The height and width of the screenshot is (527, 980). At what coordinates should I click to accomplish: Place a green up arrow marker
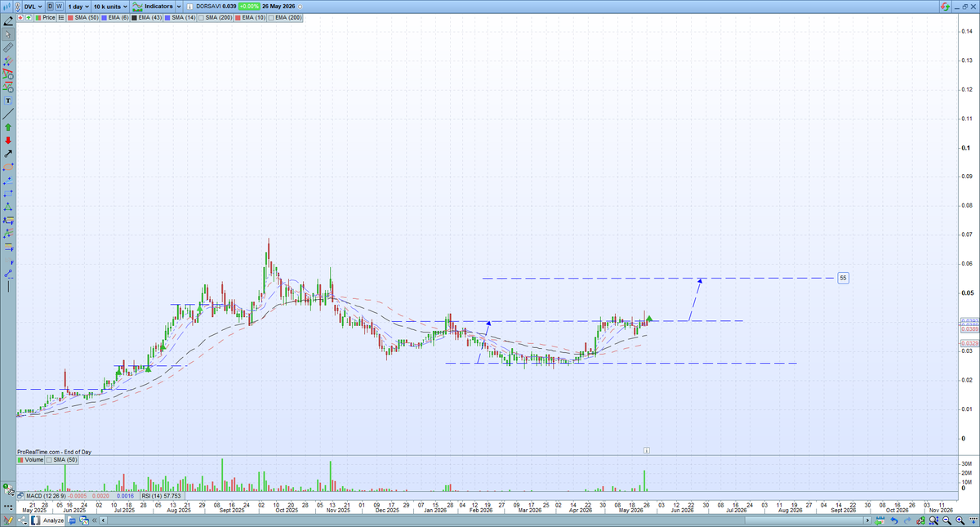[8, 127]
